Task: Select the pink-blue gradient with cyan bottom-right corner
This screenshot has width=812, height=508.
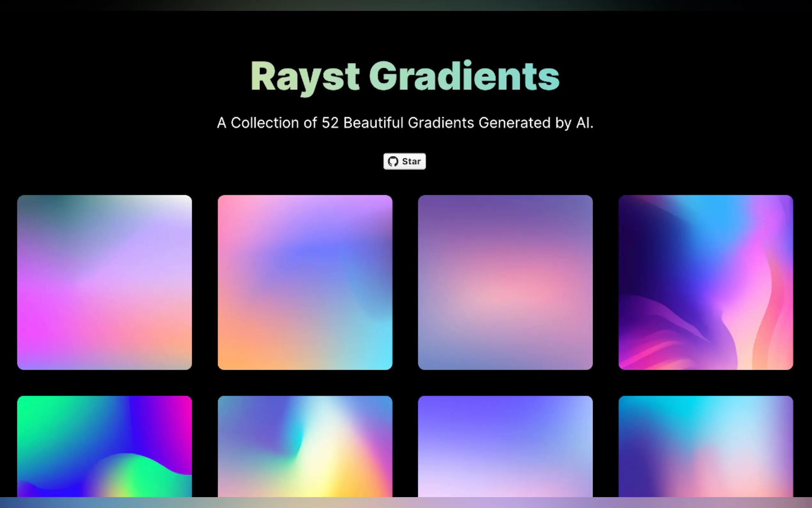Action: click(305, 282)
